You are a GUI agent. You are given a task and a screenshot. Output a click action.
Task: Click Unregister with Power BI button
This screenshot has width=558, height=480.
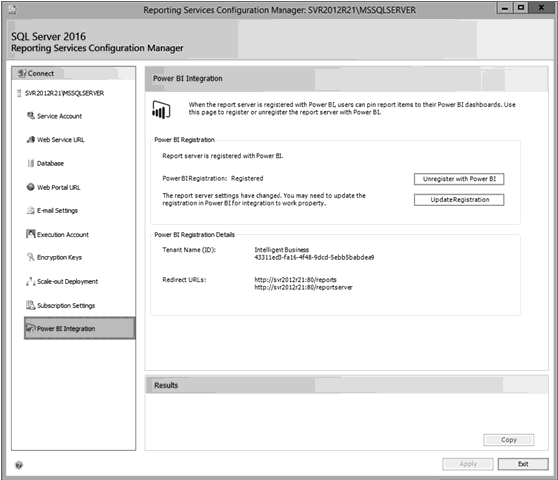459,179
